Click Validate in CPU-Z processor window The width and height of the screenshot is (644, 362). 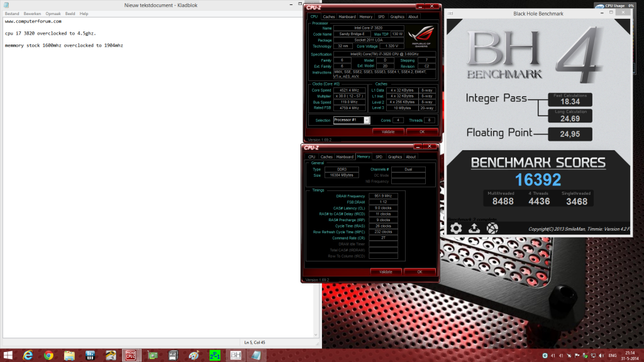(x=388, y=132)
